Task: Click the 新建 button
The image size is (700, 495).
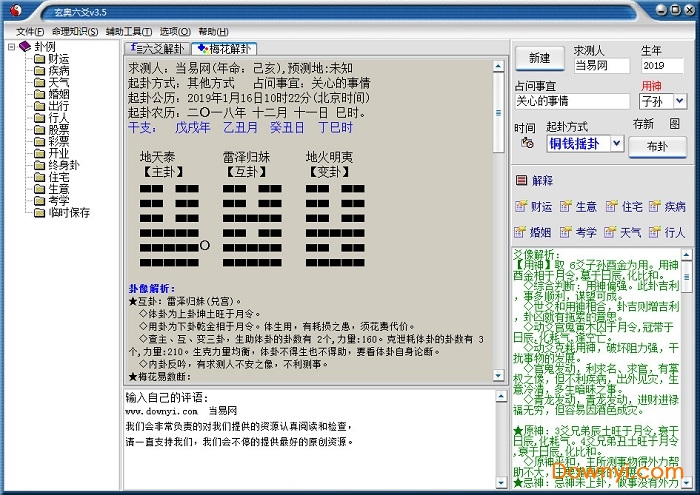Action: point(539,58)
